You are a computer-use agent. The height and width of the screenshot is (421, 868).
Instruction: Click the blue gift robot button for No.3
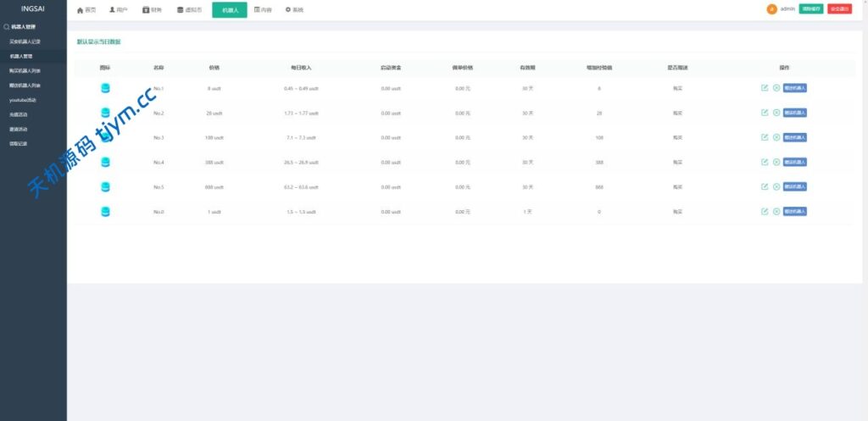[x=794, y=137]
